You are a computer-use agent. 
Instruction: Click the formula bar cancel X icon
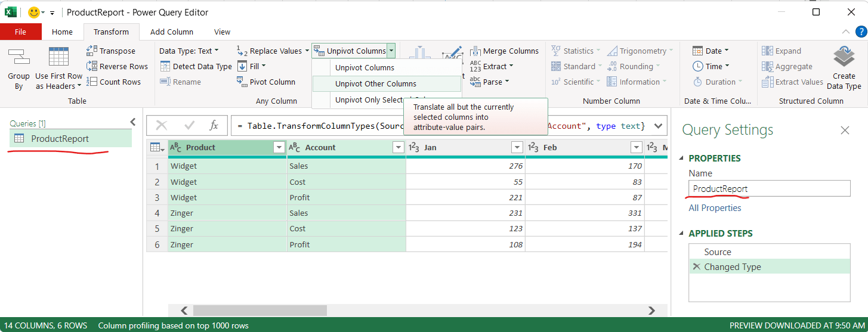click(x=162, y=126)
